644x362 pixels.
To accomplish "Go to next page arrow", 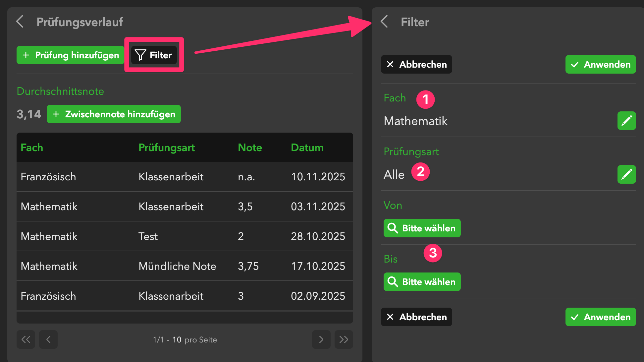I will point(321,339).
